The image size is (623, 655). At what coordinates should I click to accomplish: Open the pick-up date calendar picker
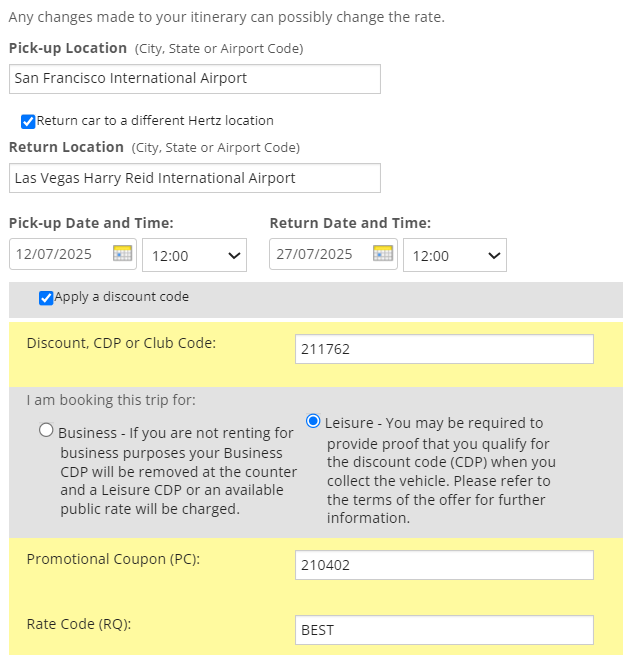[x=122, y=254]
